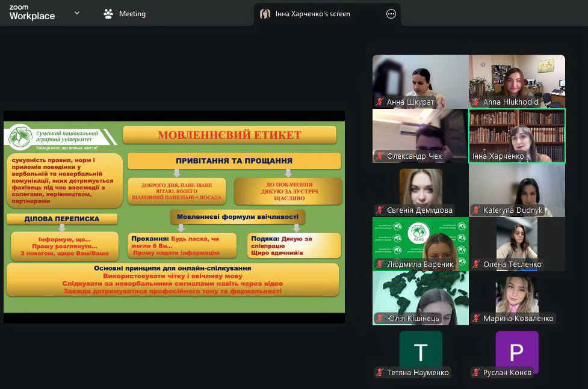Viewport: 588px width, 389px height.
Task: Click the shared slide title Мовленнєвий етикет
Action: click(229, 135)
